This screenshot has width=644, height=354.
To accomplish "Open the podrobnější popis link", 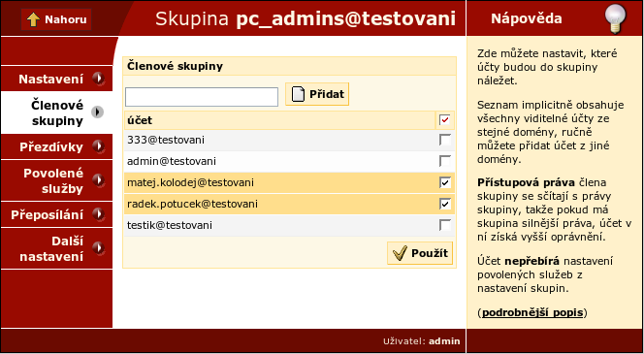I will pyautogui.click(x=532, y=312).
